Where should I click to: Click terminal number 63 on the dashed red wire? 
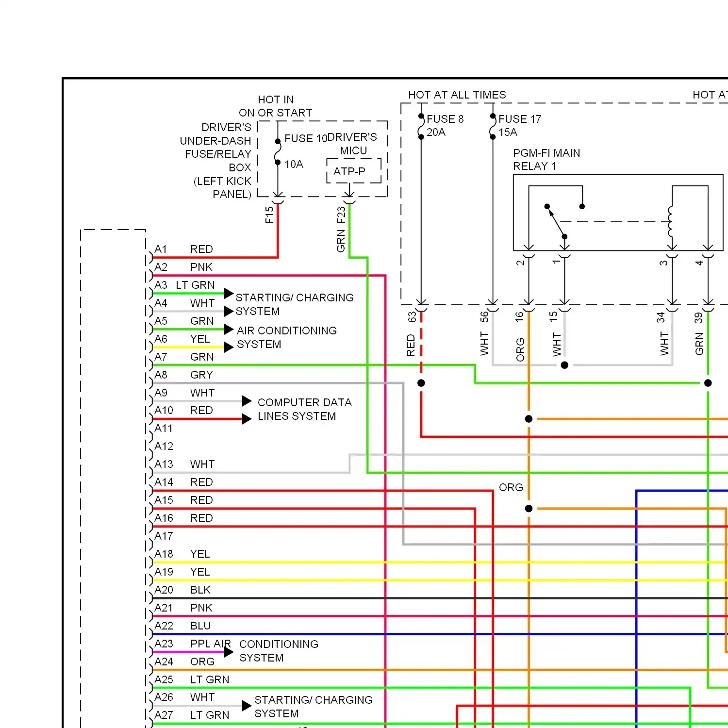click(412, 317)
